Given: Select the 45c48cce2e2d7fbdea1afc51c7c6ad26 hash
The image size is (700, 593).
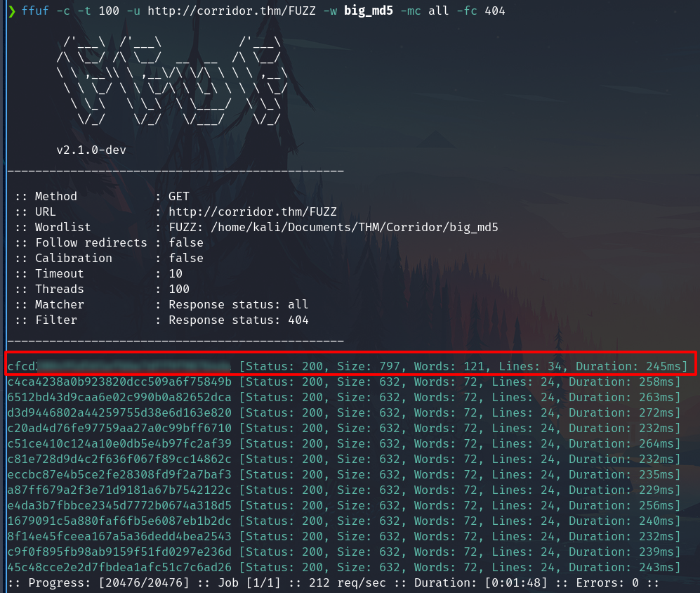Looking at the screenshot, I should click(x=119, y=567).
